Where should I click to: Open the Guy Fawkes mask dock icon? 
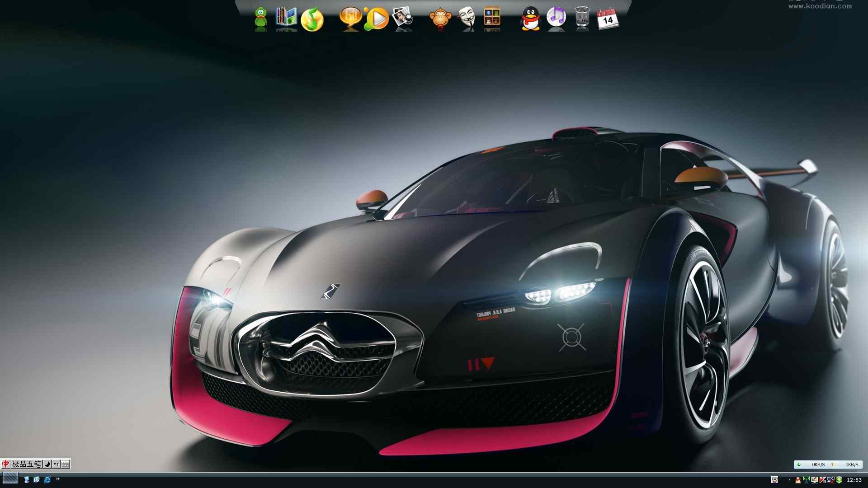467,18
